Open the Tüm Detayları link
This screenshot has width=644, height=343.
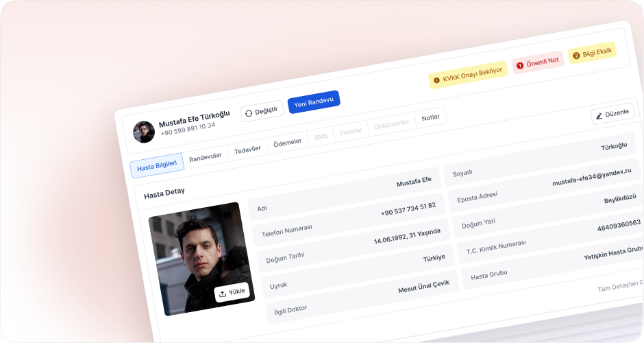[621, 285]
